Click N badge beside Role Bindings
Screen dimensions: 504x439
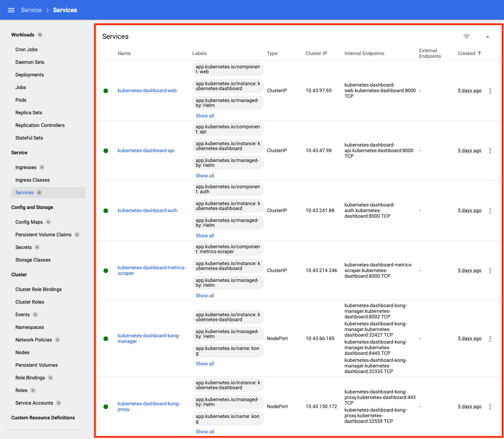pos(50,378)
